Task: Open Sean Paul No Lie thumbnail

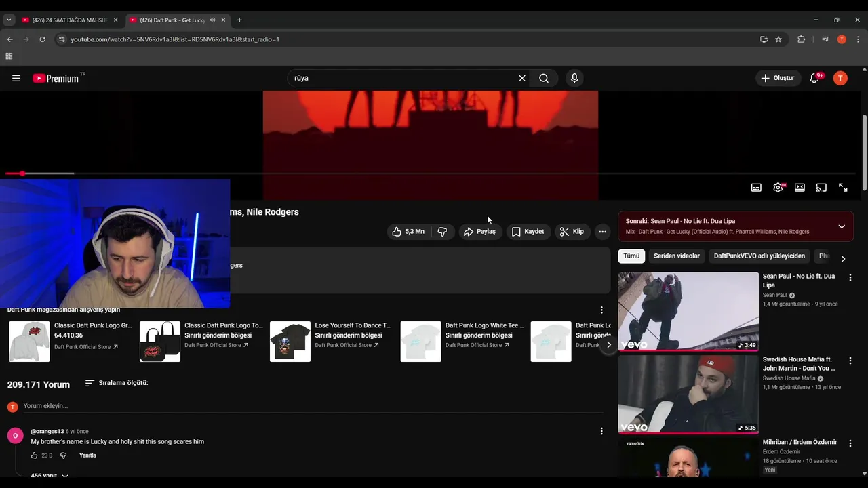Action: 688,311
